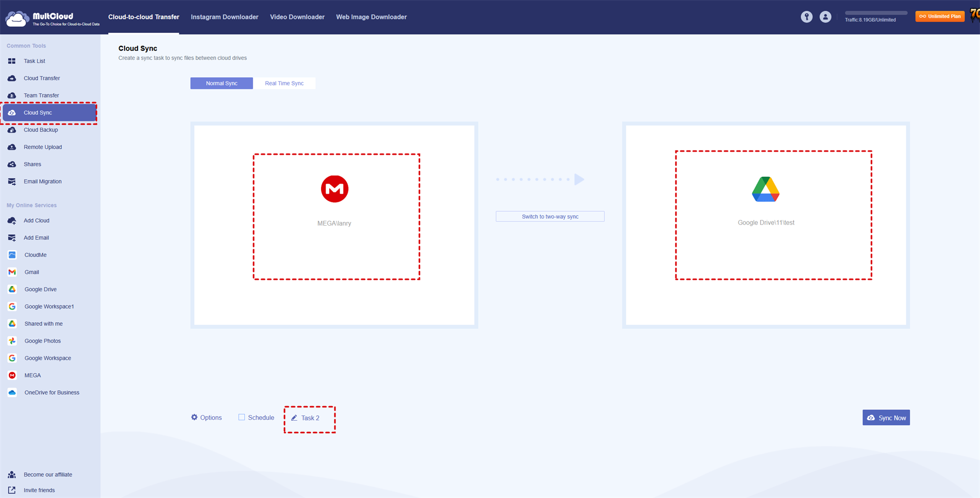980x498 pixels.
Task: Click the MultCloud logo icon
Action: [x=16, y=18]
